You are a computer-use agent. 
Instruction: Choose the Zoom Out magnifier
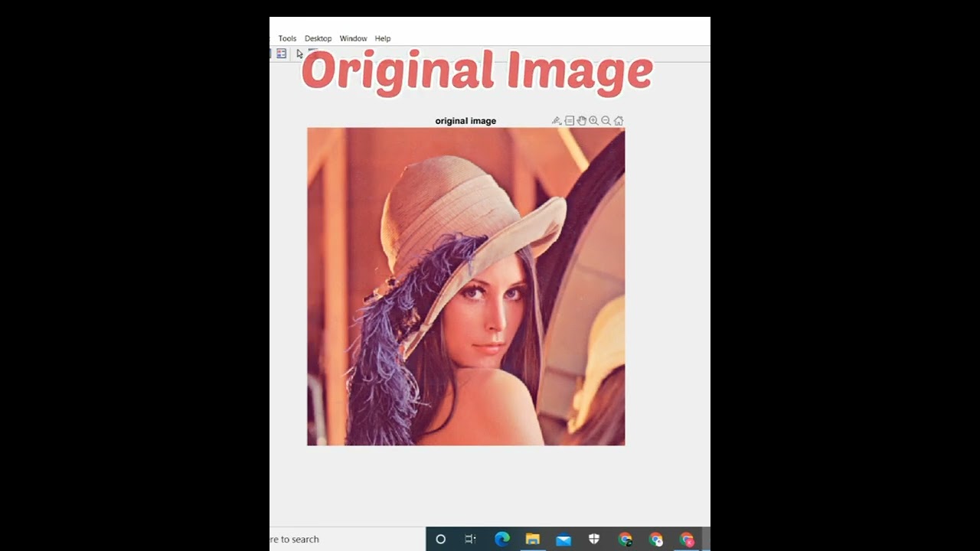(x=606, y=121)
